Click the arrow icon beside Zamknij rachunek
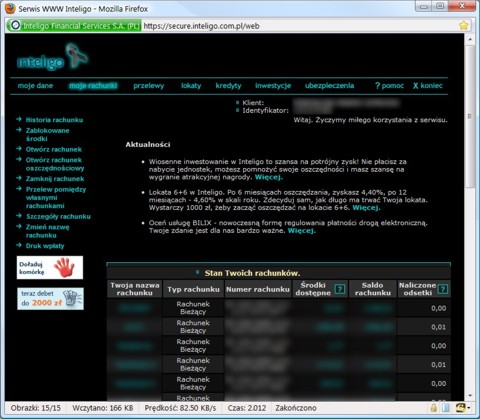 [x=19, y=178]
